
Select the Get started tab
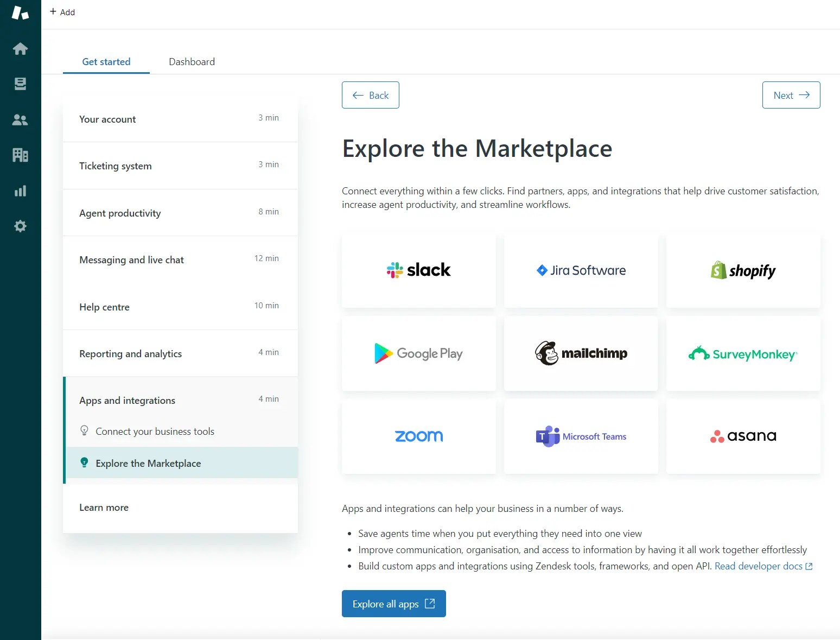tap(106, 61)
